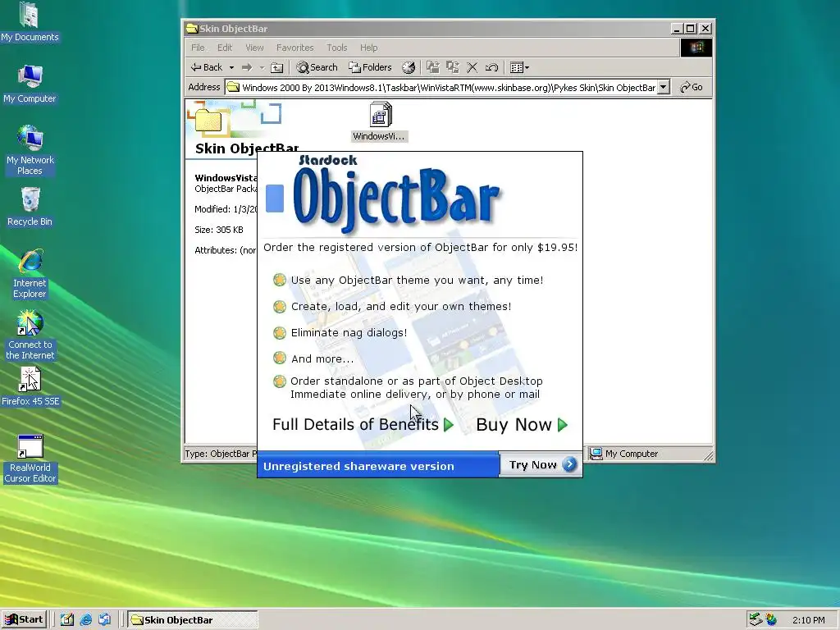Click the first system tray icon
This screenshot has height=630, width=840.
756,620
